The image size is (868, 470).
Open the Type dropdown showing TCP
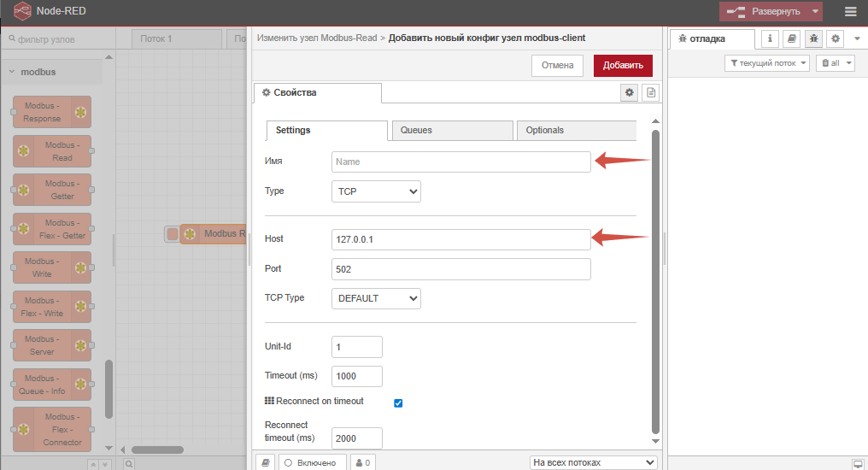376,191
